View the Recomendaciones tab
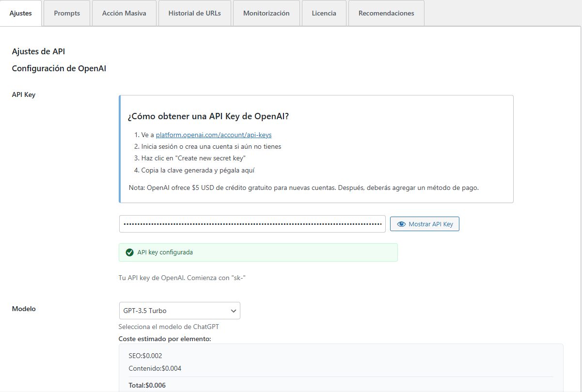 pyautogui.click(x=386, y=13)
